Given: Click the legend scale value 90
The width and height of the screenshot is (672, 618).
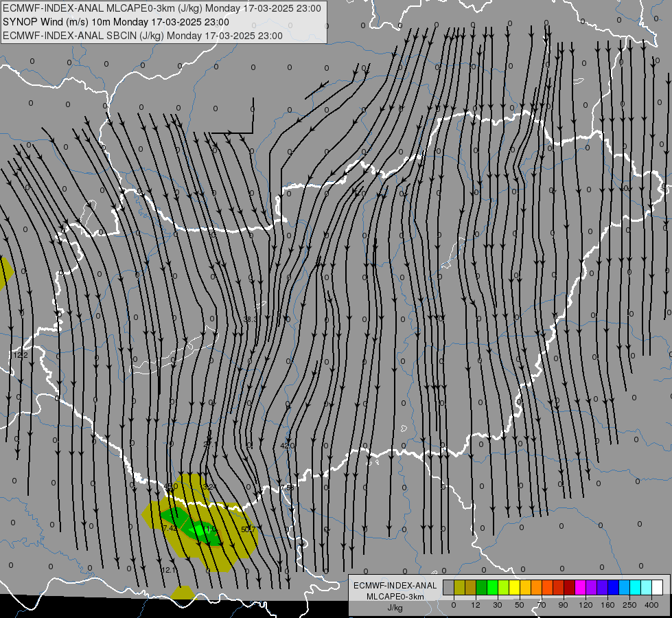Looking at the screenshot, I should (563, 605).
